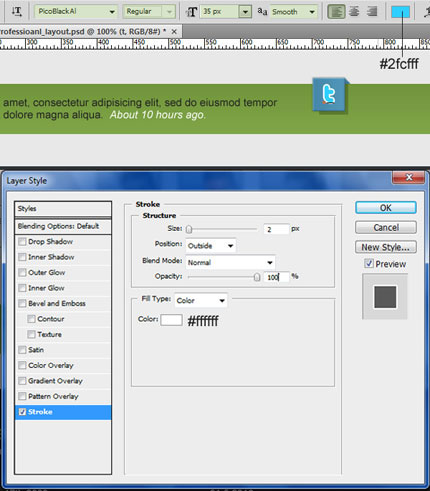Enable the Texture checkbox
Viewport: 430px width, 491px height.
coord(31,334)
